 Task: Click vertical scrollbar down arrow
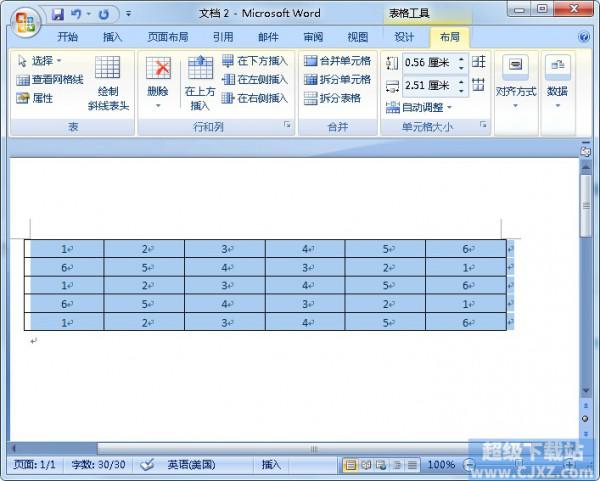click(585, 391)
